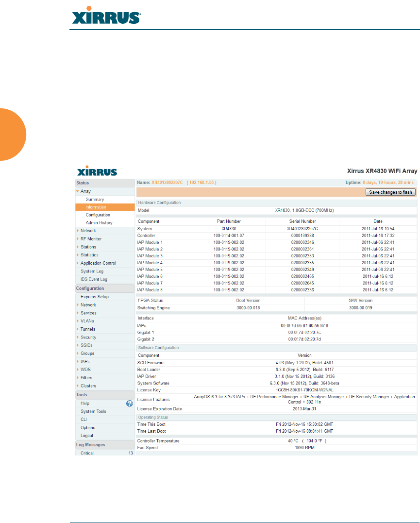
Task: Click Time Last Boot value
Action: point(304,431)
